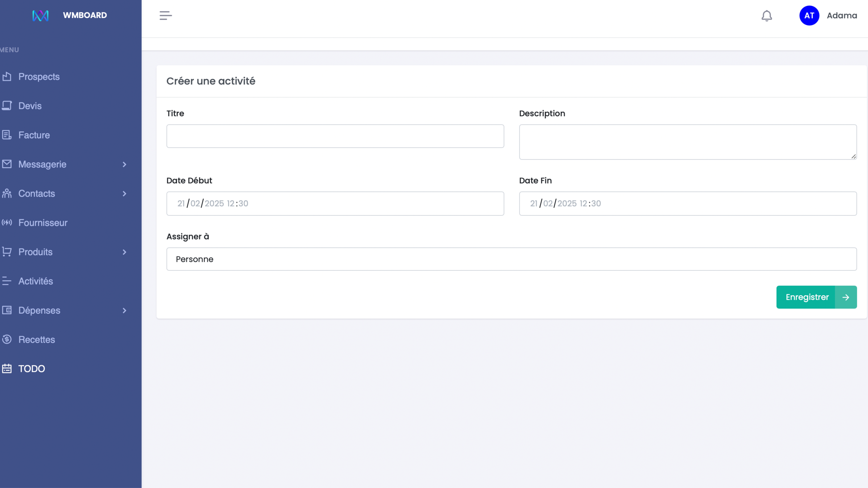Focus the Titre input field

coord(335,136)
